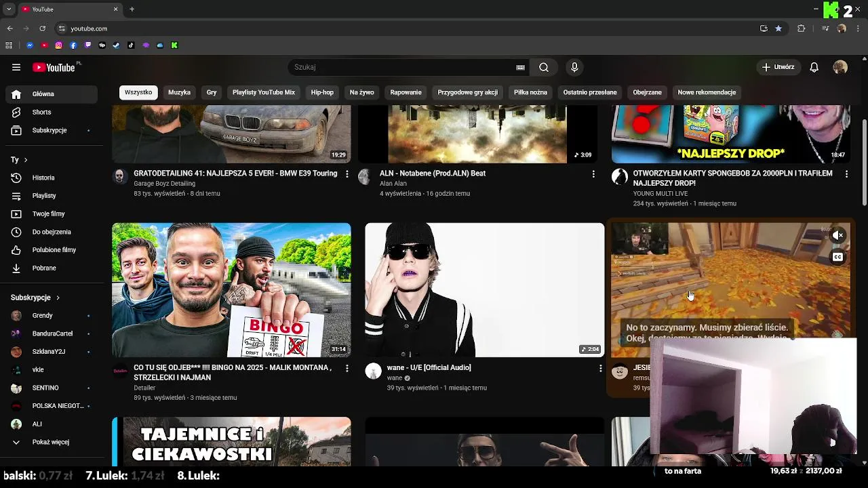Click the YouTube logo
Screen dimensions: 868x488
[54, 67]
